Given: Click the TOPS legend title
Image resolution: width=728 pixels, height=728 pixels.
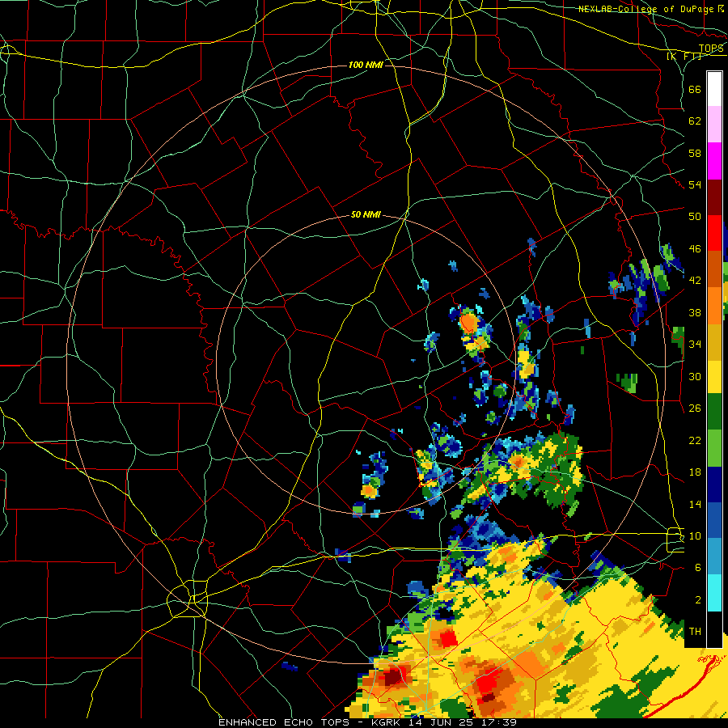Looking at the screenshot, I should [x=711, y=49].
